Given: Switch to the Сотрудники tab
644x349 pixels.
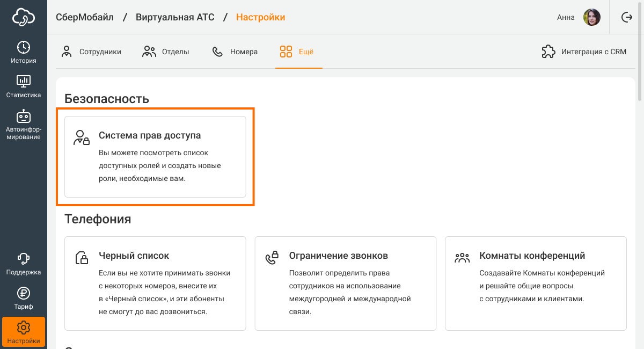Looking at the screenshot, I should tap(91, 52).
